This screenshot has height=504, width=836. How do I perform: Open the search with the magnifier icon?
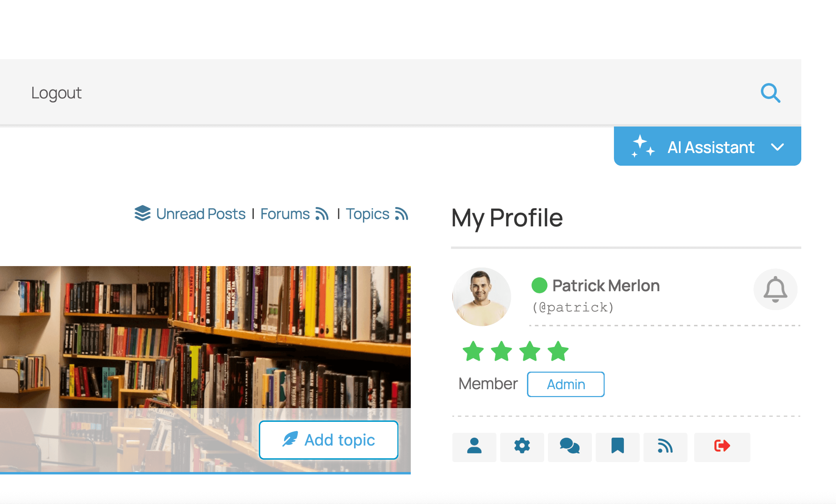(771, 93)
